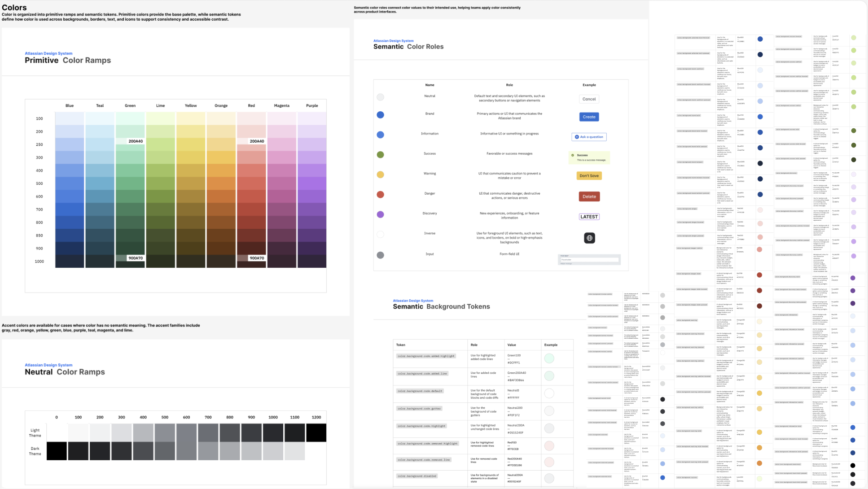This screenshot has width=868, height=489.
Task: Click the color.background.code.added.highlight token
Action: pos(426,356)
